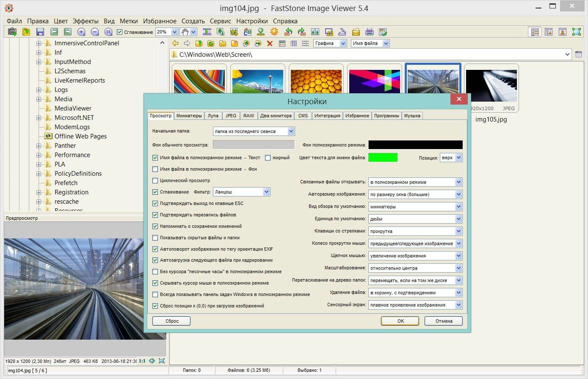
Task: Enable 'Имя файла в полноэкранном режиме - Фон'
Action: 155,169
